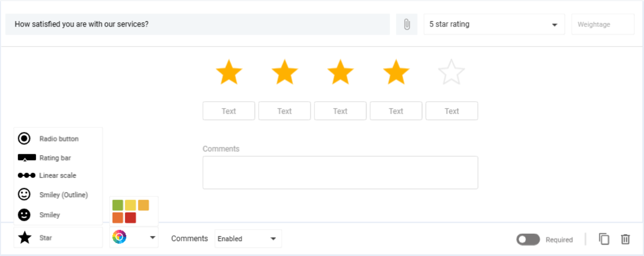The height and width of the screenshot is (256, 644).
Task: Pick the green color swatch
Action: tap(118, 205)
